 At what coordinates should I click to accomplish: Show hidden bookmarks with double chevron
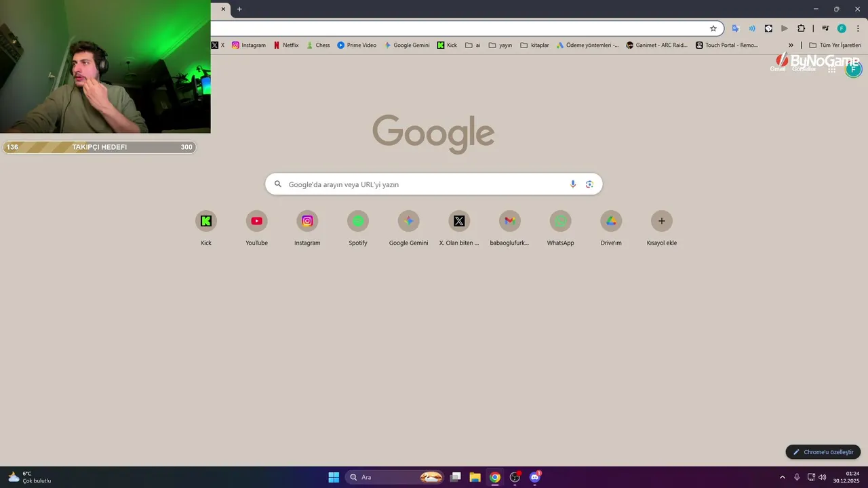(791, 45)
